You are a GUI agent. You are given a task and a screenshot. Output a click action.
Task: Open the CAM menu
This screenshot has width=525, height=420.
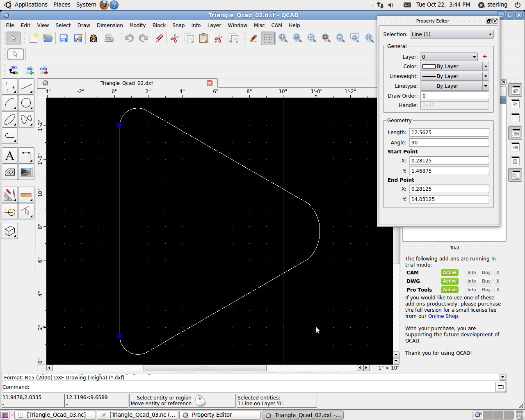[276, 25]
